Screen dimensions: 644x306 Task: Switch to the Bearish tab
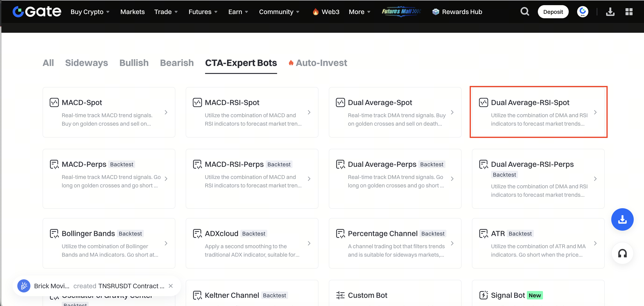177,63
